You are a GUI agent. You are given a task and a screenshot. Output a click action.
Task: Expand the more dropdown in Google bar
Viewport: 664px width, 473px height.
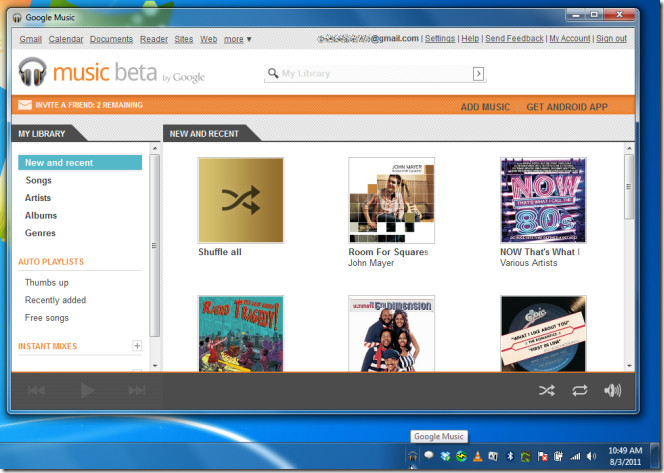point(238,39)
